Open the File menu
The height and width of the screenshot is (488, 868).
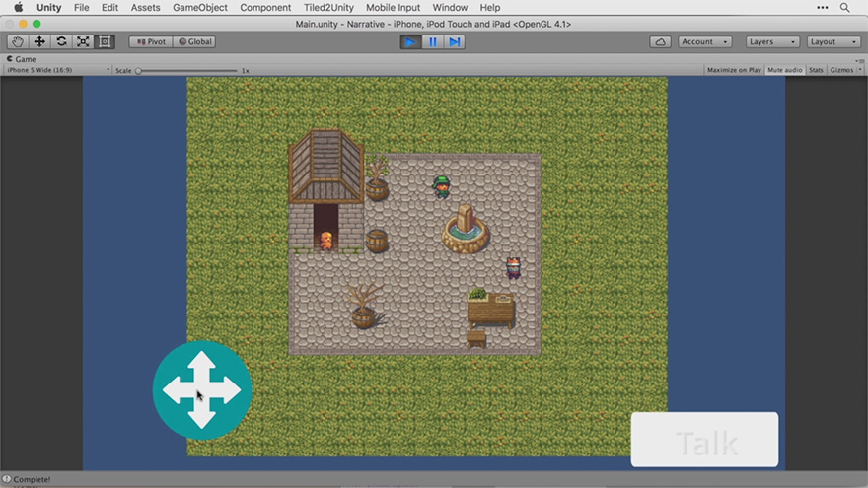[x=81, y=7]
